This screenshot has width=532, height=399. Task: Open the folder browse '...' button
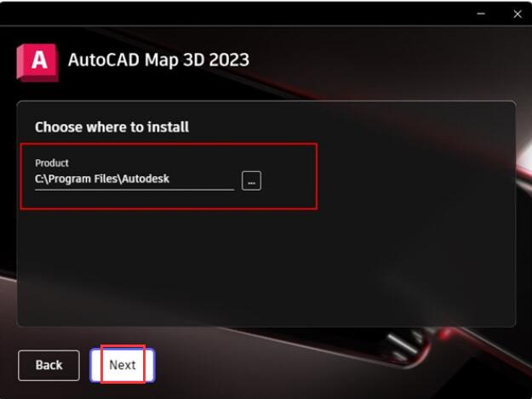tap(251, 180)
